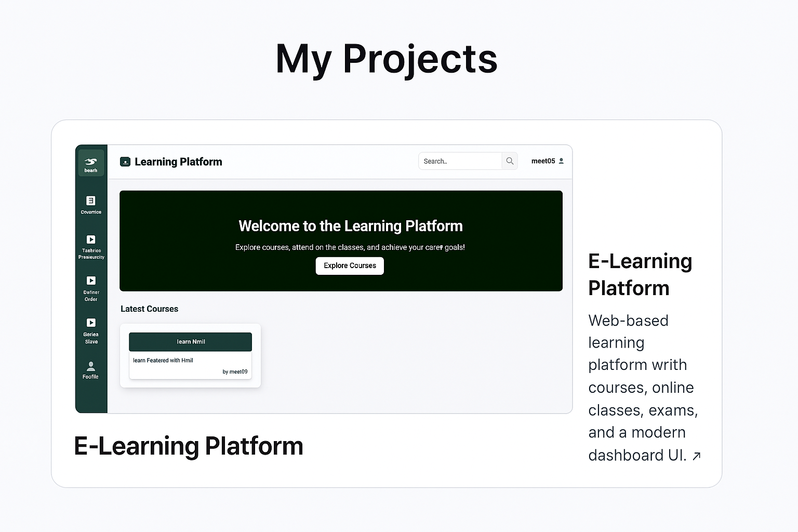Click the large E-Learning Platform title below screenshot

point(189,446)
